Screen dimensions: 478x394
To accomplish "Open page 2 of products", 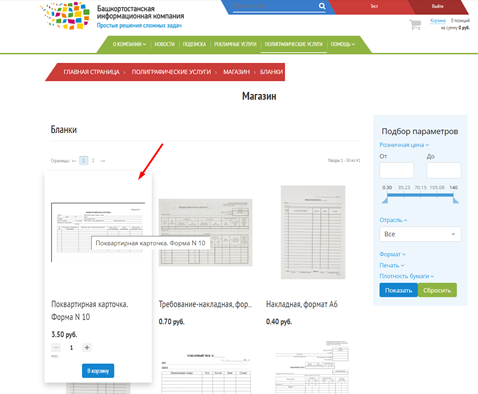I will tap(93, 161).
